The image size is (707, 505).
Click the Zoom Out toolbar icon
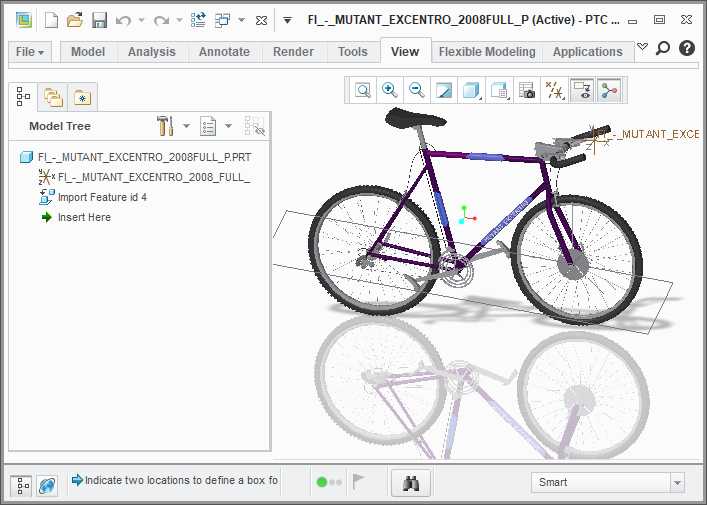417,90
